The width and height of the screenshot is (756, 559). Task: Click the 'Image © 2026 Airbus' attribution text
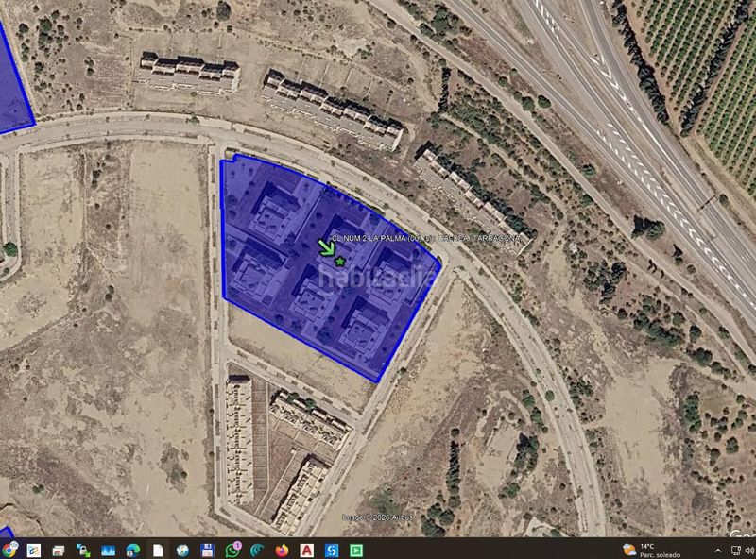point(377,517)
